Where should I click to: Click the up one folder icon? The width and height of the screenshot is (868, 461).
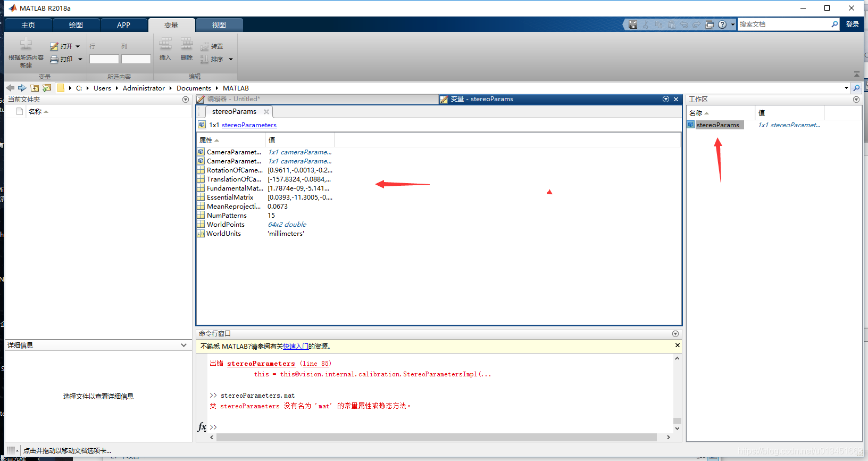point(35,88)
